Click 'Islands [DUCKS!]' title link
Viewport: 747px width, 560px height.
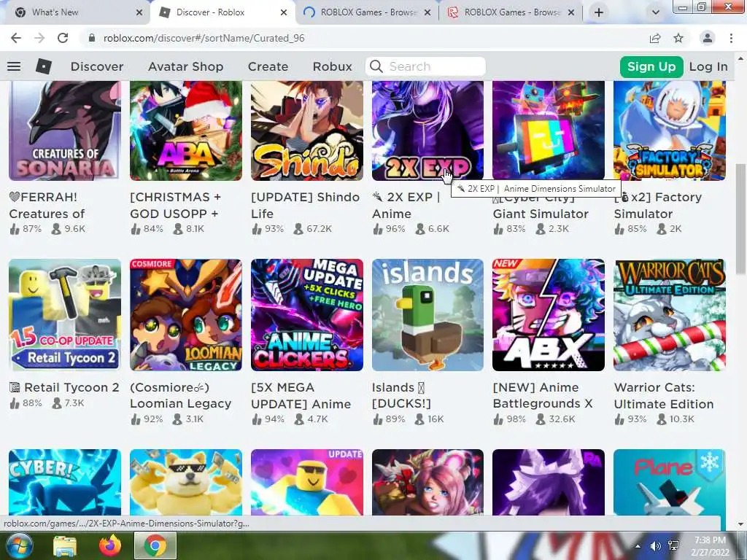pyautogui.click(x=401, y=395)
